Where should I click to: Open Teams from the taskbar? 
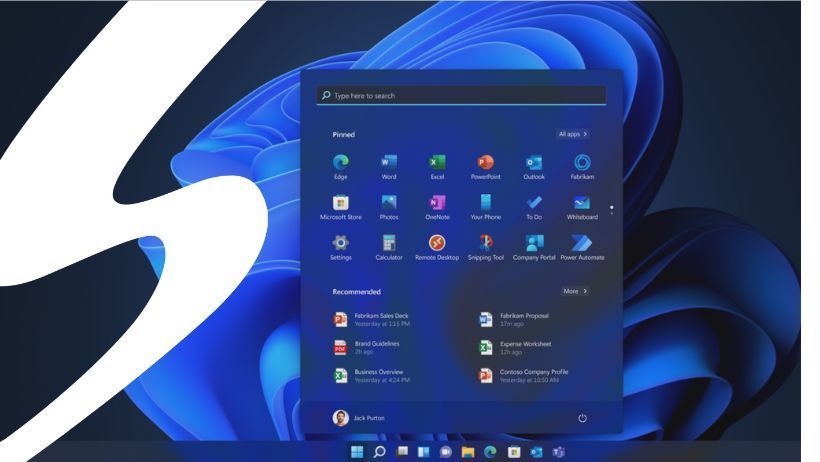tap(559, 452)
